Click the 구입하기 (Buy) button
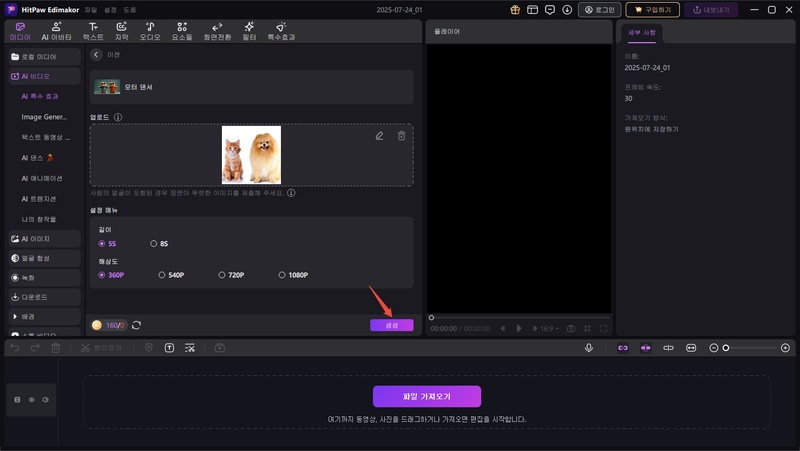This screenshot has height=451, width=800. (653, 10)
